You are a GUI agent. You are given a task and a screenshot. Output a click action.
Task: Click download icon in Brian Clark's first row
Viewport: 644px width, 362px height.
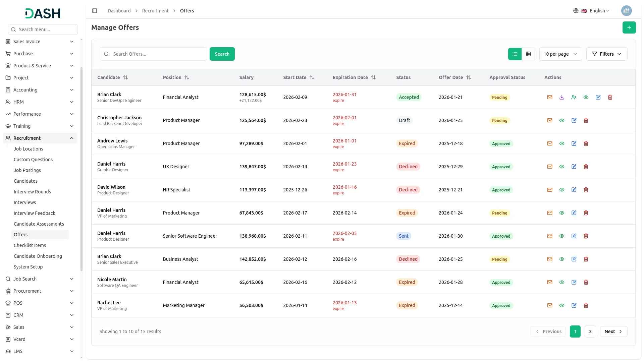(562, 97)
